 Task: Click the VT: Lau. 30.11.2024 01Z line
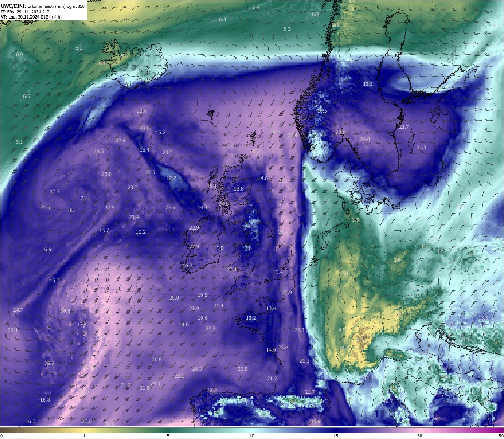[x=31, y=17]
